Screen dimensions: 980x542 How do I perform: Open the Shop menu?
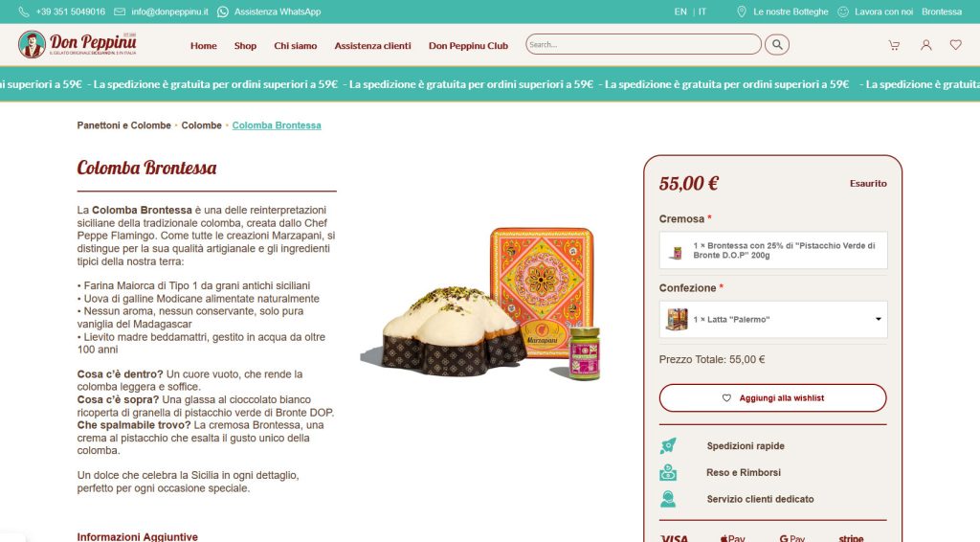tap(245, 46)
